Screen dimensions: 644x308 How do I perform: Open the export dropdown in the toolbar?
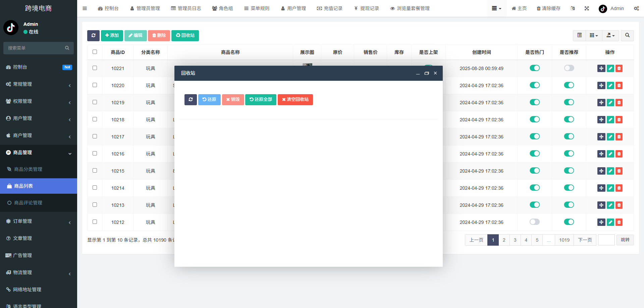pos(610,36)
